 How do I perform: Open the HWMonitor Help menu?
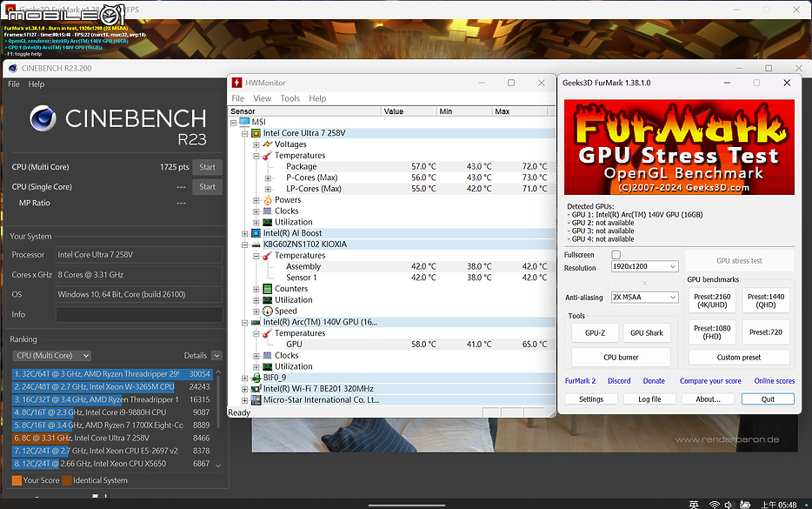pos(317,98)
